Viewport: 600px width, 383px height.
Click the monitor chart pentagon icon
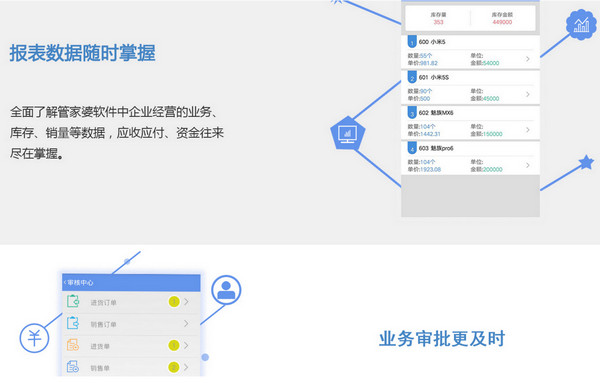pos(347,133)
